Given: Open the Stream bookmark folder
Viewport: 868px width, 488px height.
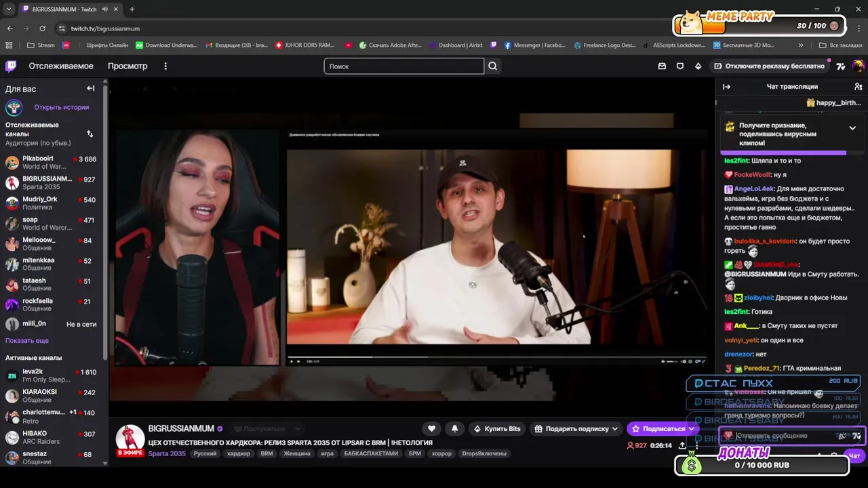Looking at the screenshot, I should (x=41, y=45).
